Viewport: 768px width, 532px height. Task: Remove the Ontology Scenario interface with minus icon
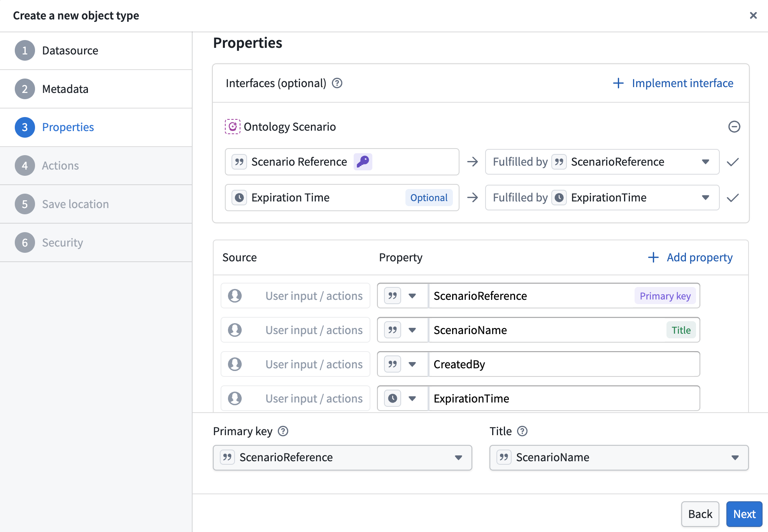click(734, 127)
